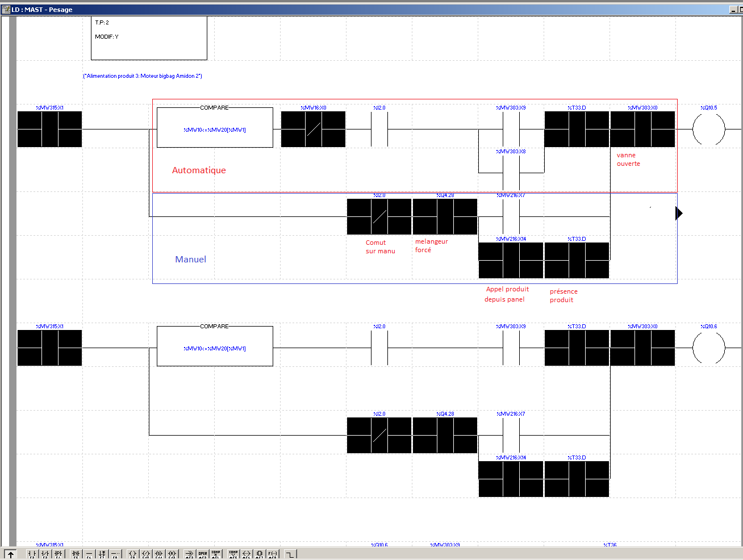Click the 'Comut sur manu' annotation
The height and width of the screenshot is (560, 743).
pos(380,247)
